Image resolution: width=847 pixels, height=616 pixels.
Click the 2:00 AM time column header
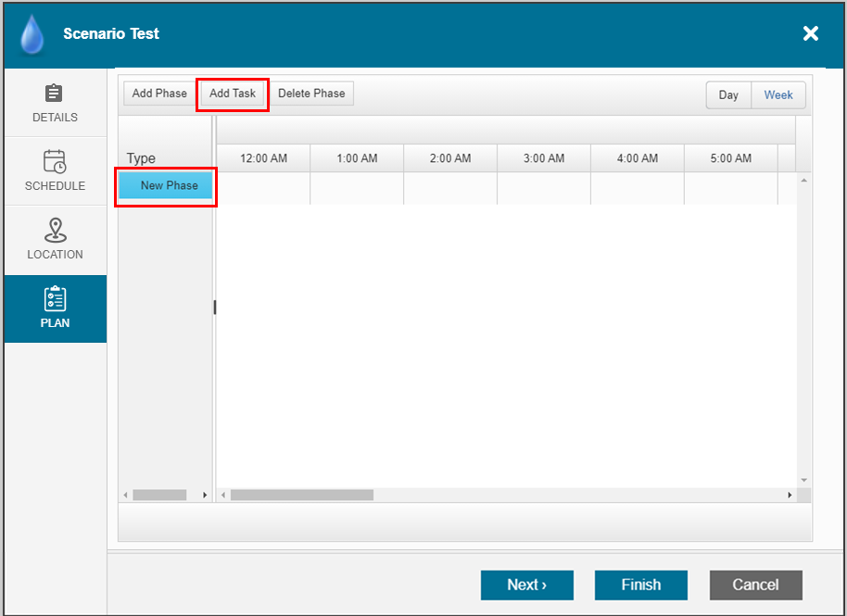pyautogui.click(x=450, y=158)
